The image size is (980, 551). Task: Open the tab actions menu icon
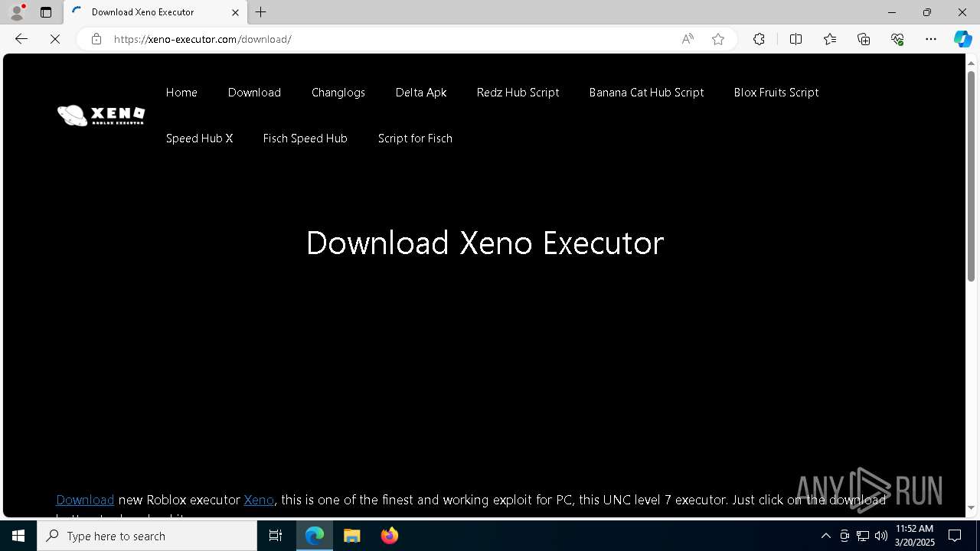pyautogui.click(x=46, y=12)
